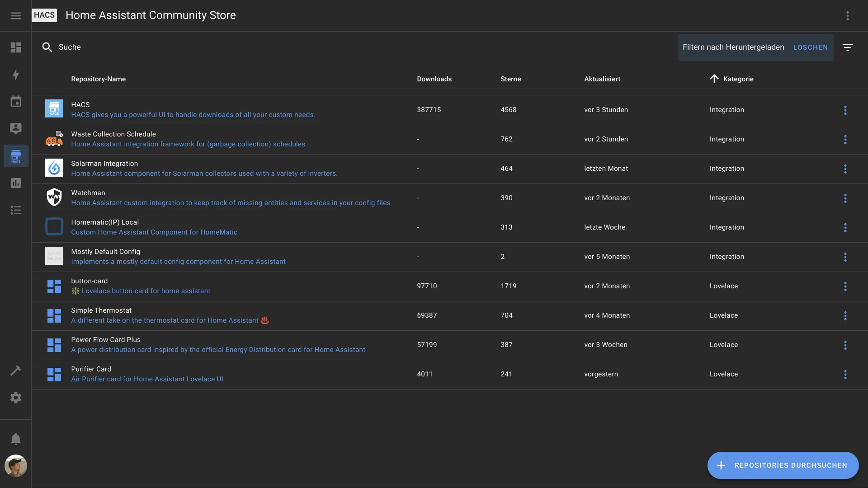
Task: Open row menu for button-card
Action: (845, 286)
